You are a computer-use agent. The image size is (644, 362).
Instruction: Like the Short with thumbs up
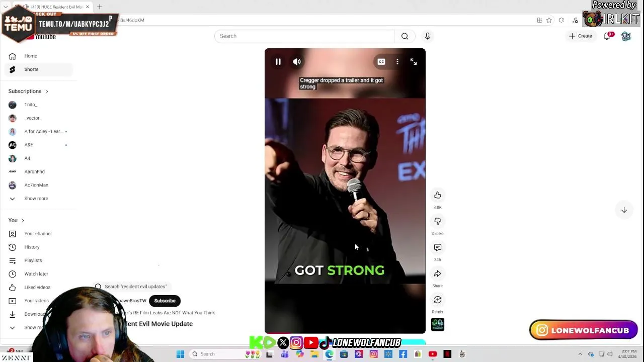click(438, 195)
